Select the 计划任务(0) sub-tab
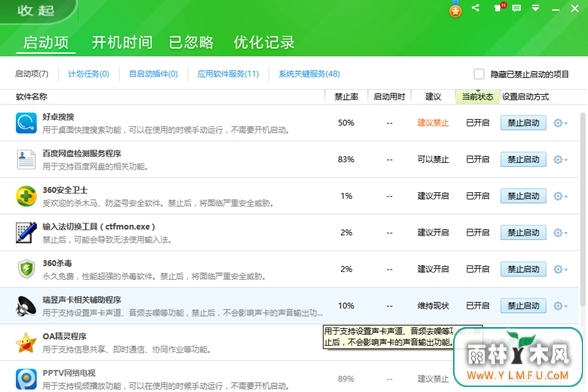588x392 pixels. (88, 74)
